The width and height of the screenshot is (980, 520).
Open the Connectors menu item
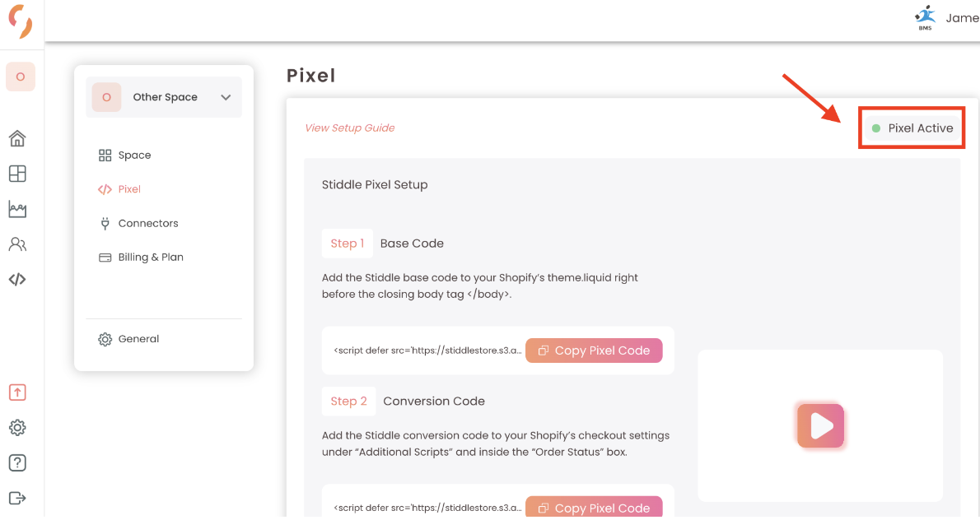pyautogui.click(x=138, y=224)
